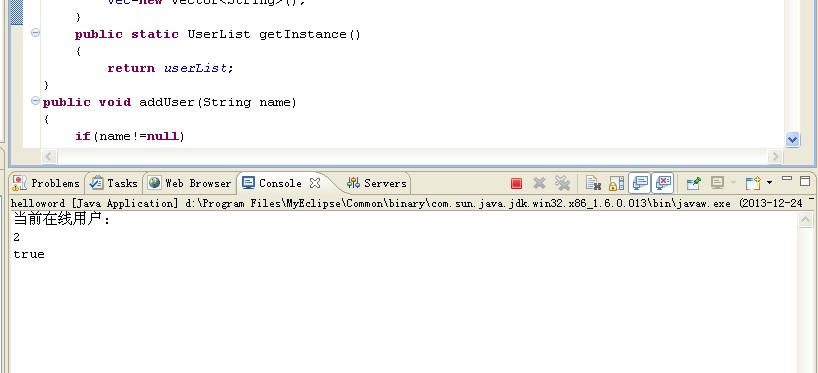Click the grayed Remove Launch X icon
818x373 pixels.
pyautogui.click(x=539, y=183)
